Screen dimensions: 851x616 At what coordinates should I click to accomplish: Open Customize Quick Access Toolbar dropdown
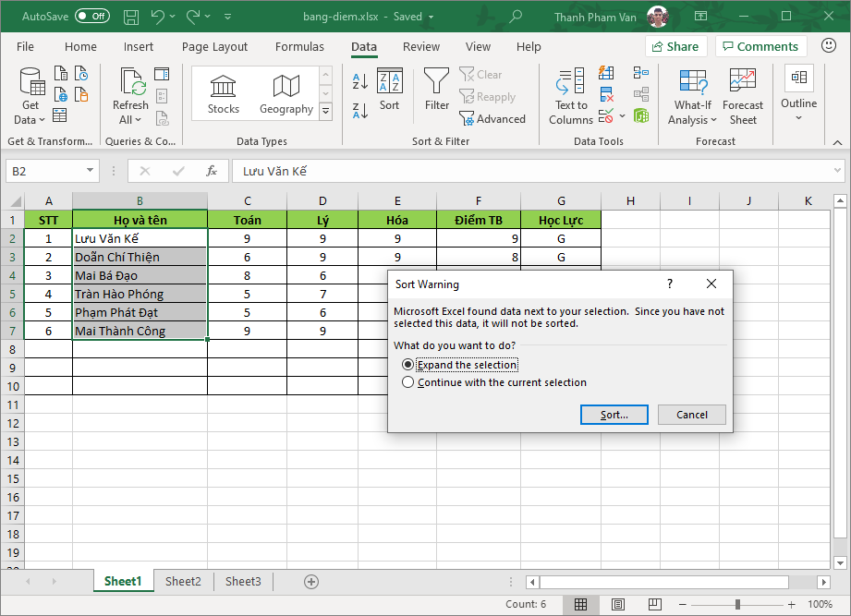pyautogui.click(x=228, y=17)
